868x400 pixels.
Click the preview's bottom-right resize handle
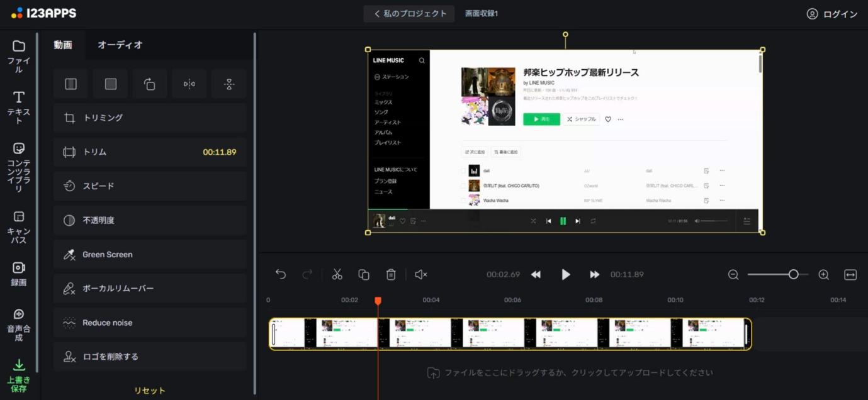(x=763, y=233)
